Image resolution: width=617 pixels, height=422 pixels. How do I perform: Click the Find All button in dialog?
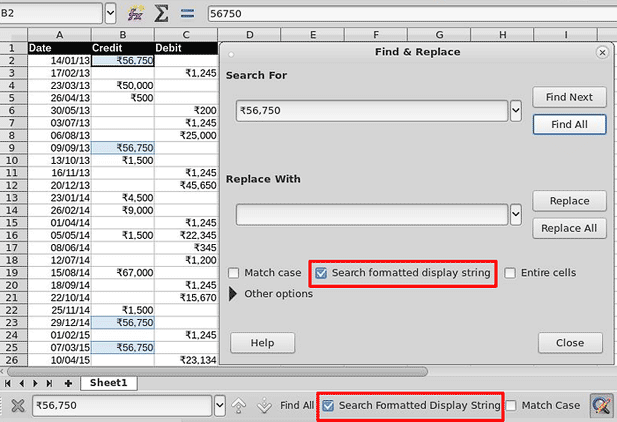point(569,125)
